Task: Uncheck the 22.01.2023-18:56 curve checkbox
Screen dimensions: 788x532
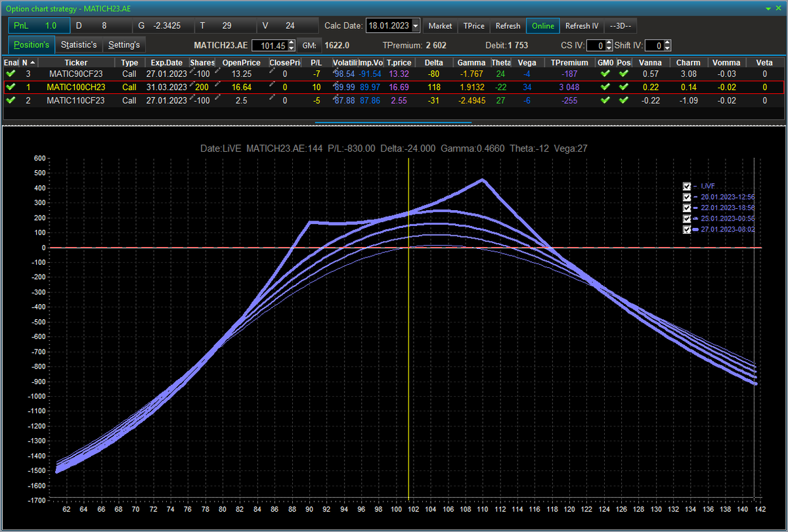Action: [687, 208]
